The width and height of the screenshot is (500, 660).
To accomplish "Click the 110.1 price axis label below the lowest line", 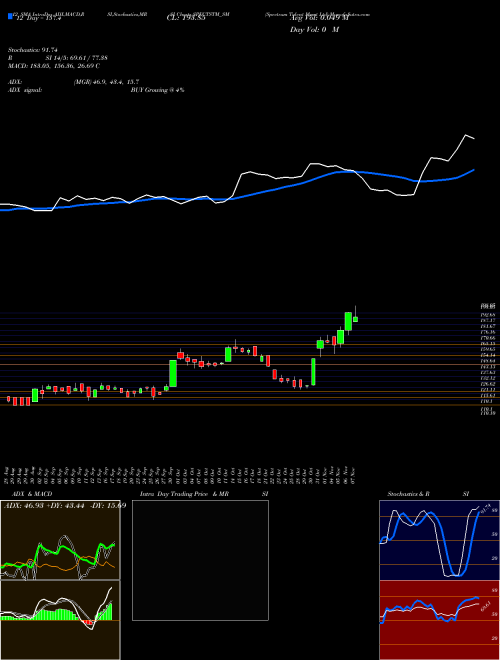I will [x=487, y=409].
